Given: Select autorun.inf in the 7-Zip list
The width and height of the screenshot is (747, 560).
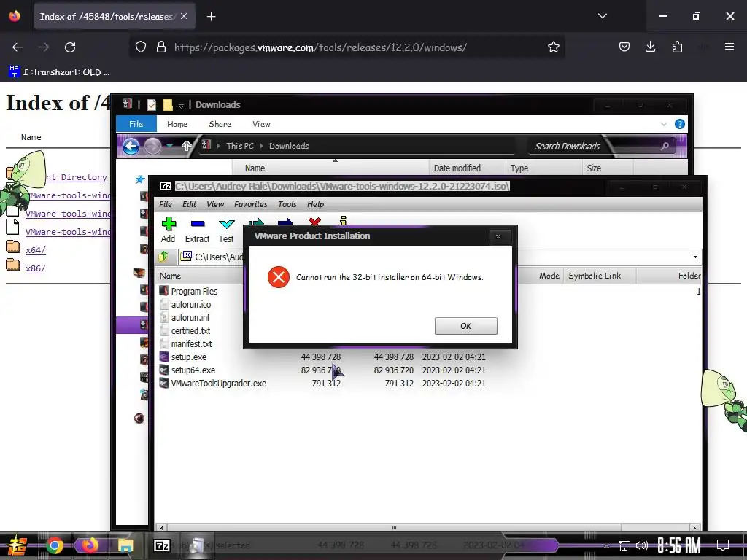Looking at the screenshot, I should point(190,318).
